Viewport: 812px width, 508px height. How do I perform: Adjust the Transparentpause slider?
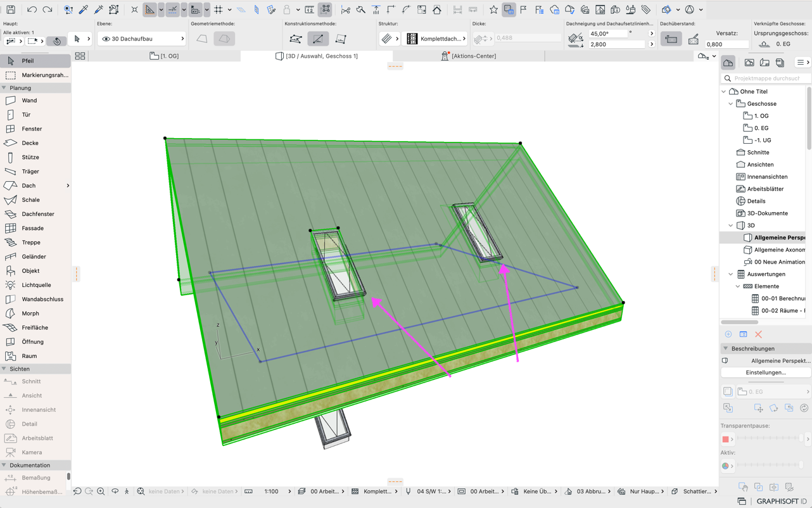tap(769, 438)
